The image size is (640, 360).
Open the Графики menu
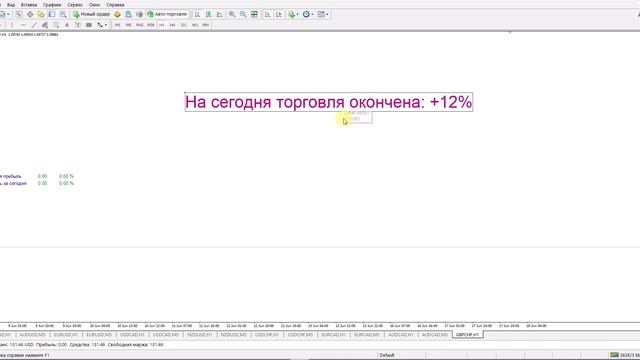tap(52, 5)
